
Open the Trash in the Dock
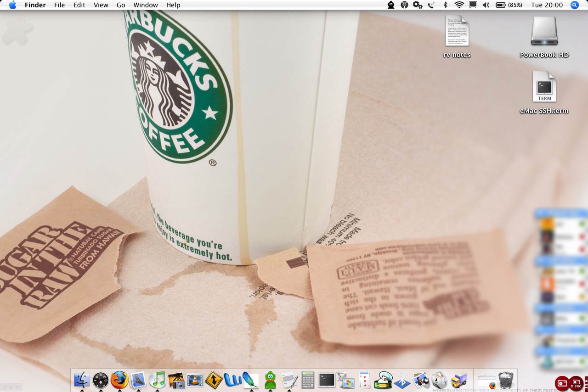[x=506, y=380]
